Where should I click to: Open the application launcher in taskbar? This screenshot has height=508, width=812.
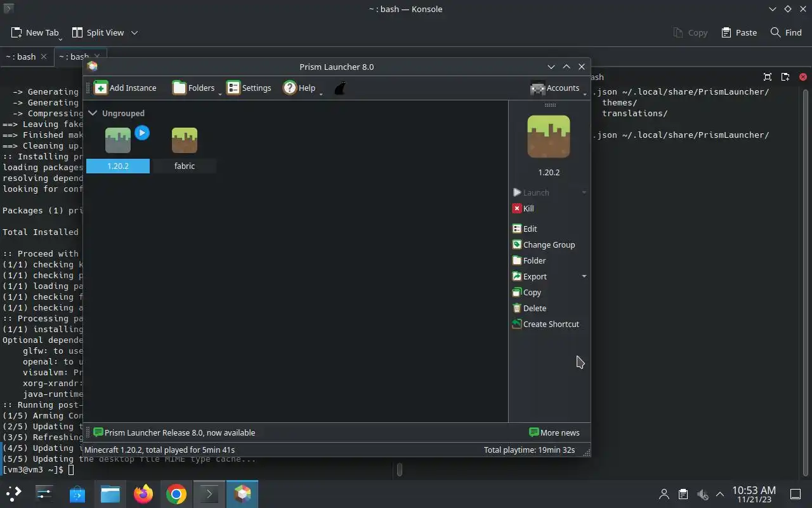coord(14,493)
